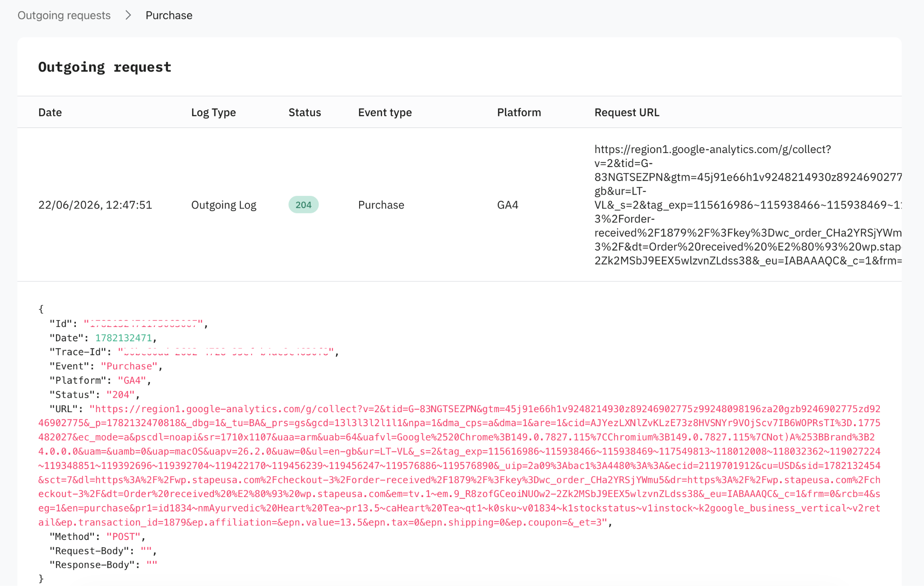The height and width of the screenshot is (586, 924).
Task: Open the Outgoing requests breadcrumb link
Action: [64, 15]
